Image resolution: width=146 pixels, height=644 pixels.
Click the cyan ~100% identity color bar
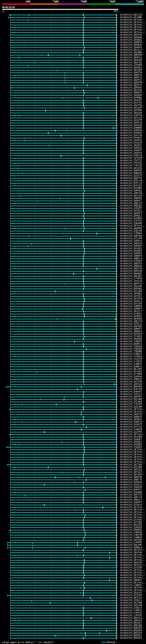point(130,4)
